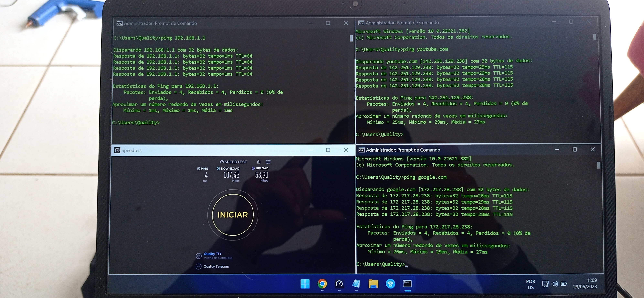Open the volume speaker tray icon
Viewport: 644px width, 298px height.
pyautogui.click(x=554, y=284)
